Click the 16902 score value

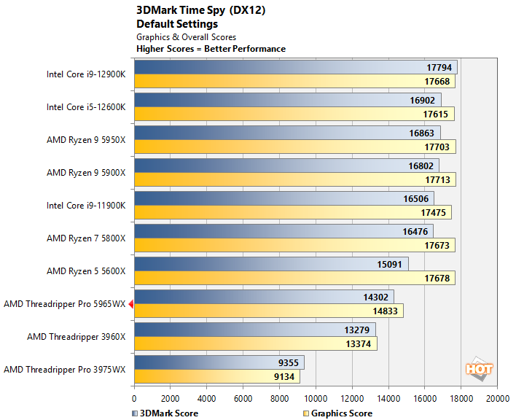[x=422, y=101]
